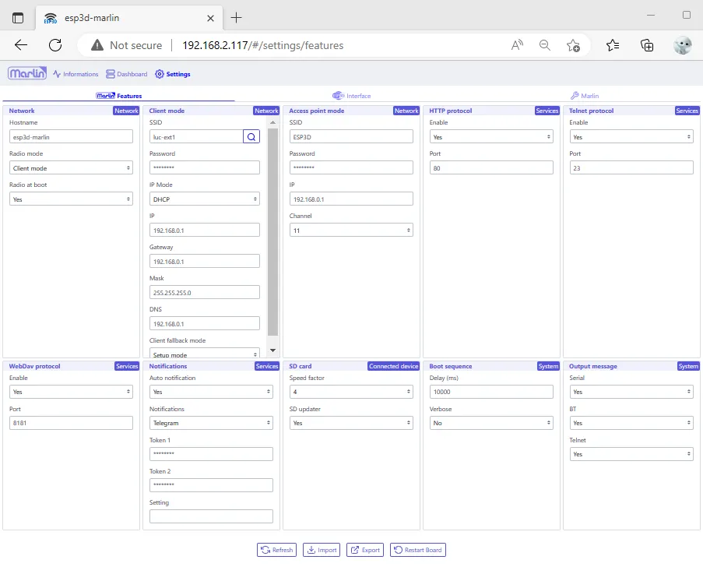Image resolution: width=703 pixels, height=588 pixels.
Task: Click the Hostname input field
Action: coord(72,137)
